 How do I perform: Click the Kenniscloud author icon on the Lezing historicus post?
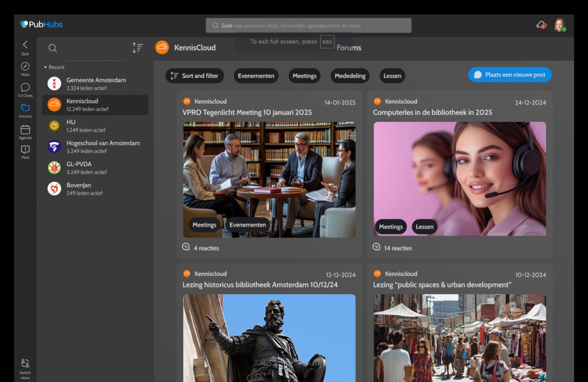tap(187, 273)
